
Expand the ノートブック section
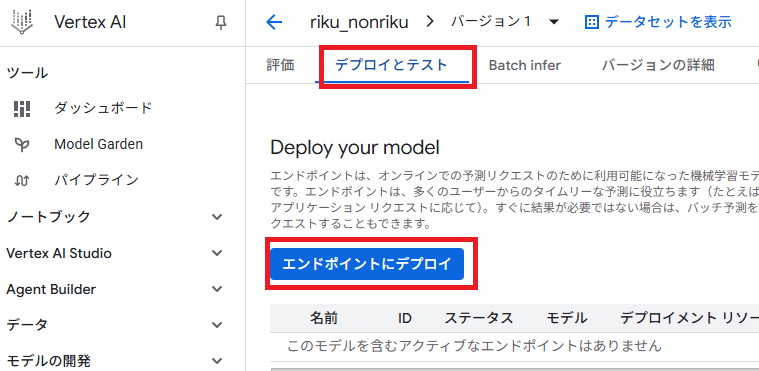217,216
